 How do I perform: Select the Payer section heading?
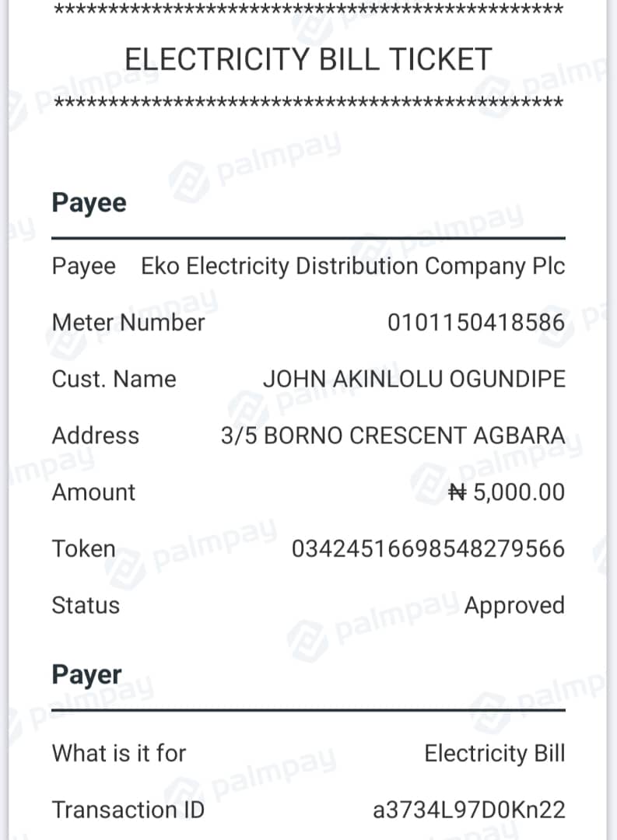(86, 675)
